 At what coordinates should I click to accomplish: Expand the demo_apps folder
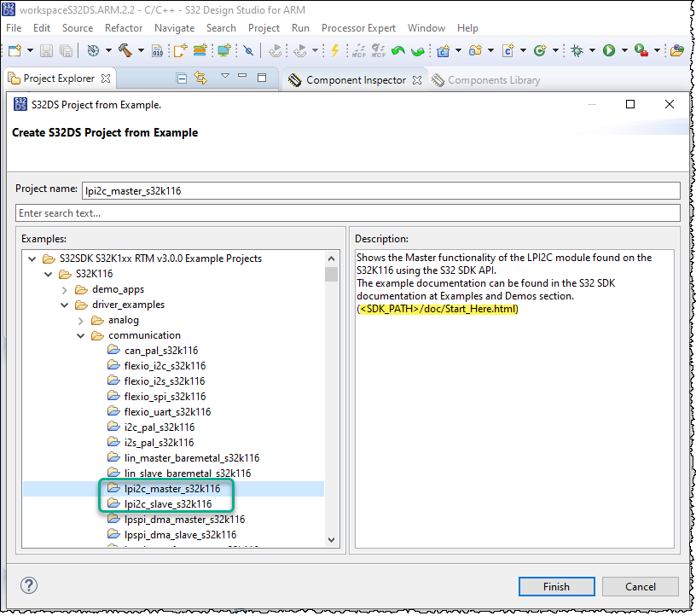(65, 290)
